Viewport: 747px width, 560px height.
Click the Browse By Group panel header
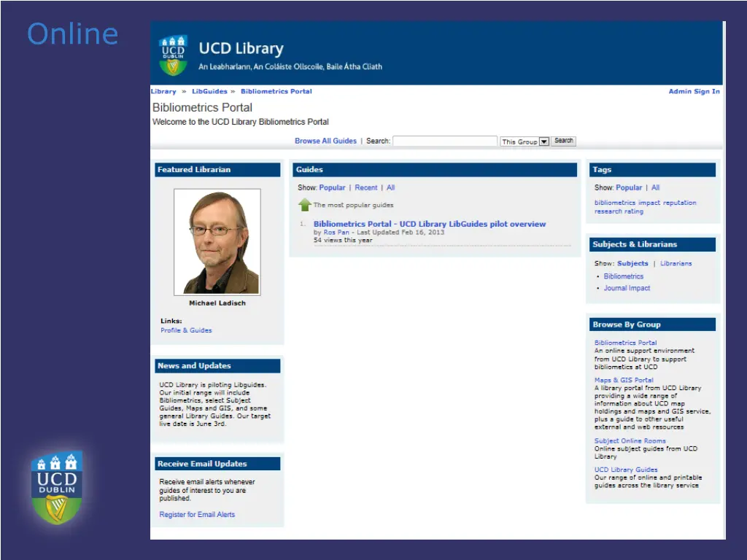[652, 324]
